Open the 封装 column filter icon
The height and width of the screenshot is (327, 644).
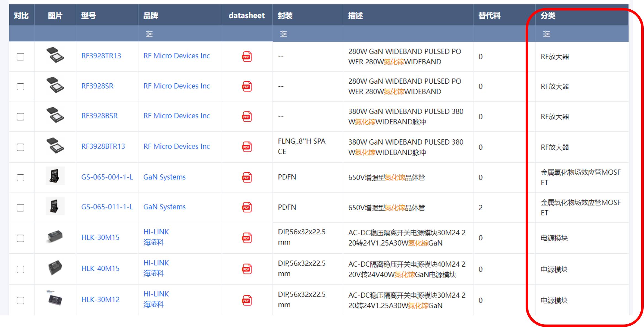pyautogui.click(x=283, y=34)
